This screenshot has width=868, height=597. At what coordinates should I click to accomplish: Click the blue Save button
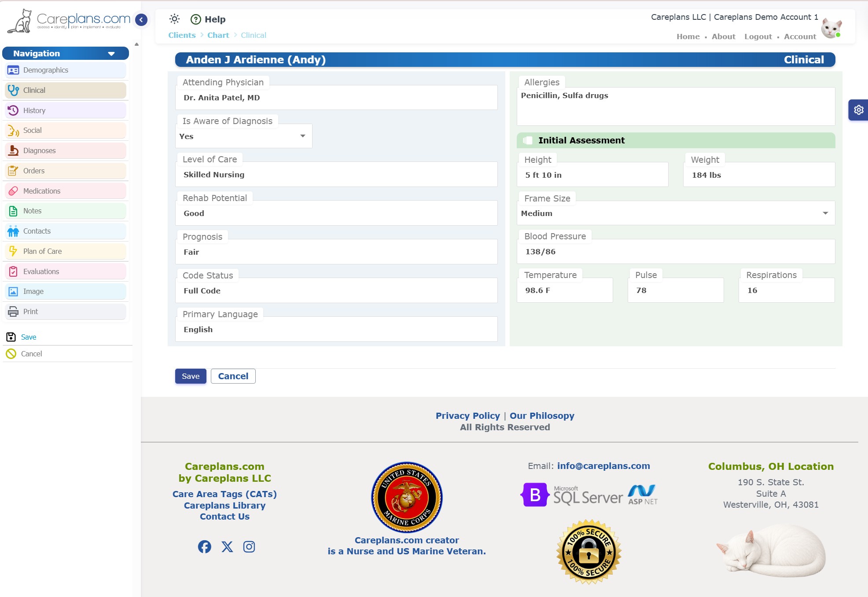pyautogui.click(x=191, y=376)
